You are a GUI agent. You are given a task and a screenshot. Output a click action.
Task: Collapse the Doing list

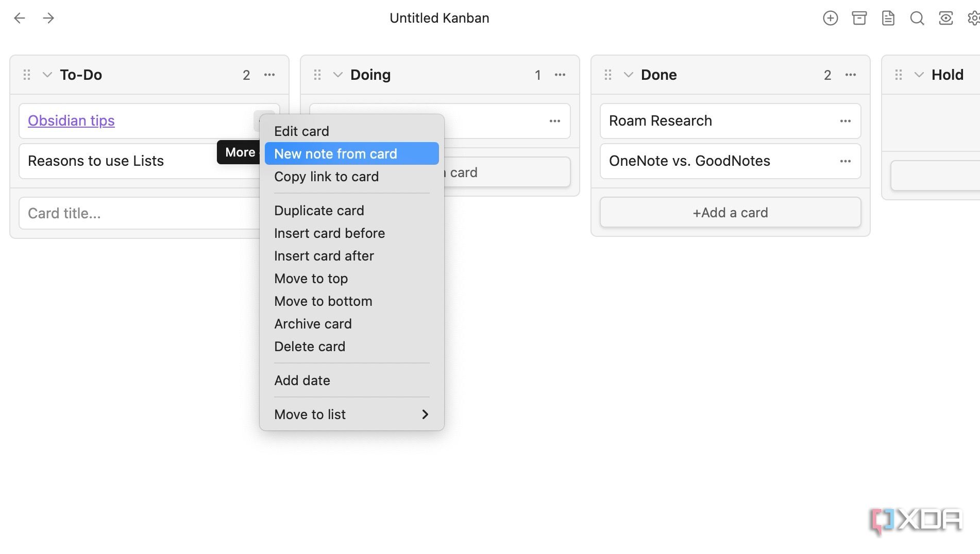coord(337,75)
